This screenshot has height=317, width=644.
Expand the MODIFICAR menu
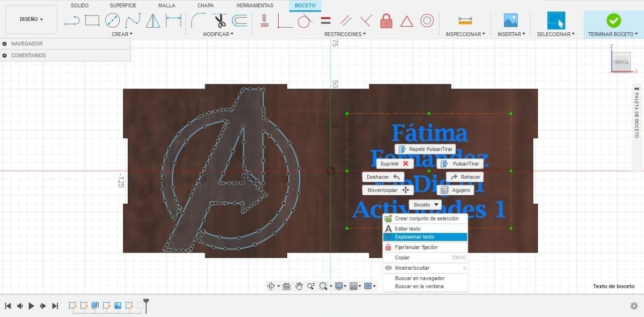(x=218, y=34)
